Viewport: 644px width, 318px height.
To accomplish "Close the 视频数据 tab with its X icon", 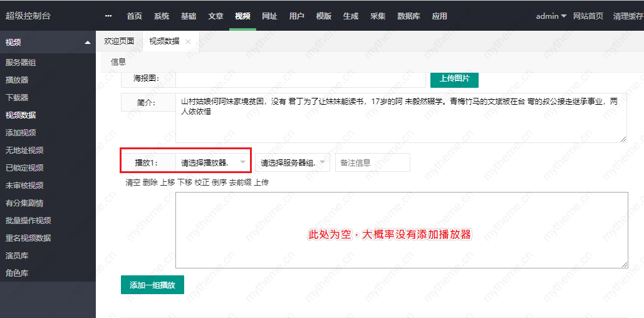I will tap(188, 41).
